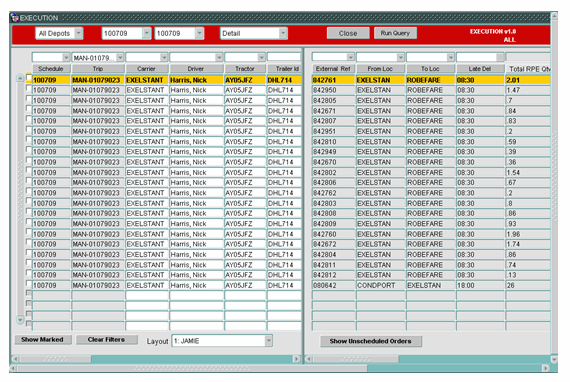
Task: Tick the checkbox of the eighth trip row
Action: pyautogui.click(x=29, y=149)
